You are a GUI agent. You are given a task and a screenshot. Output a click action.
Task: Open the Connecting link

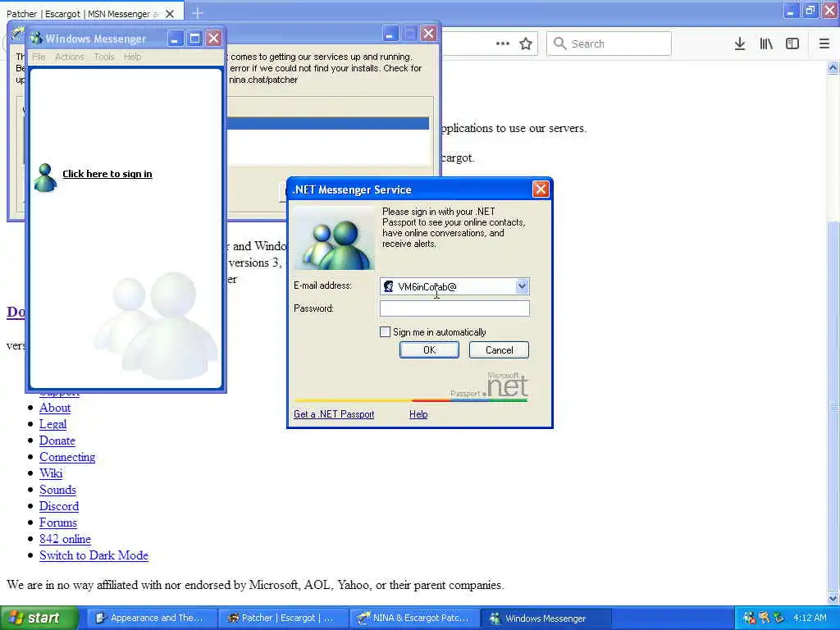(67, 457)
